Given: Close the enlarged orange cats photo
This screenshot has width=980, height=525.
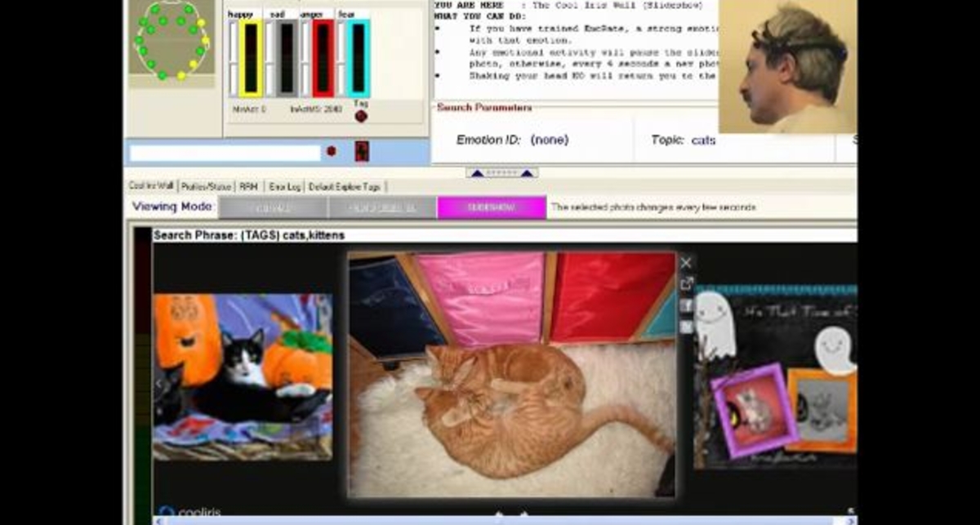Looking at the screenshot, I should tap(686, 263).
